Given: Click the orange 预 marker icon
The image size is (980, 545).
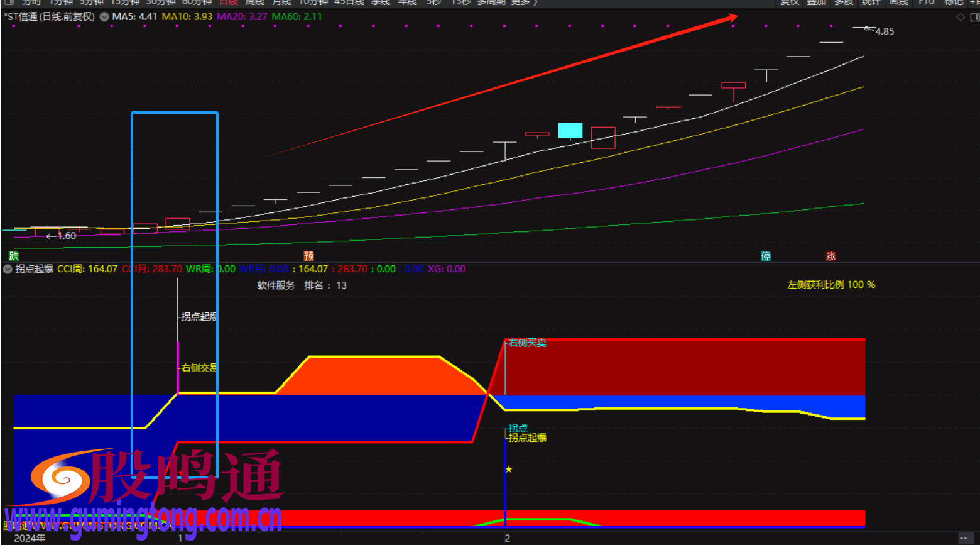Looking at the screenshot, I should coord(308,256).
